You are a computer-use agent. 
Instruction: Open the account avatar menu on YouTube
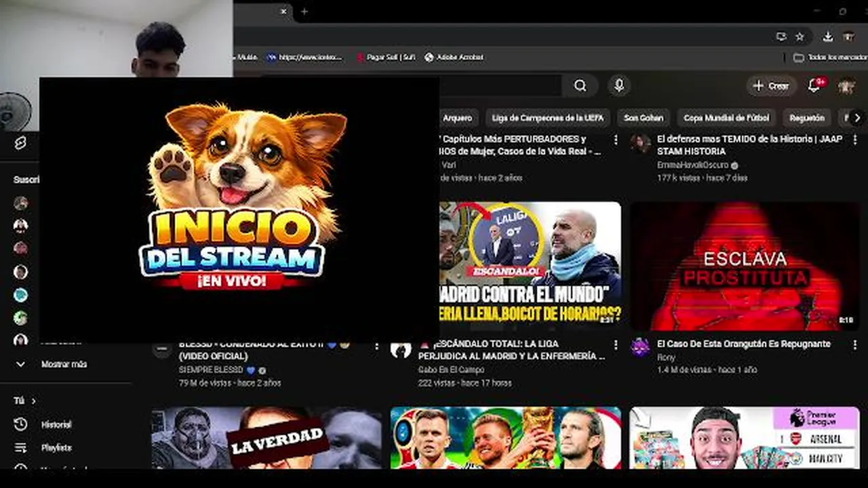846,86
